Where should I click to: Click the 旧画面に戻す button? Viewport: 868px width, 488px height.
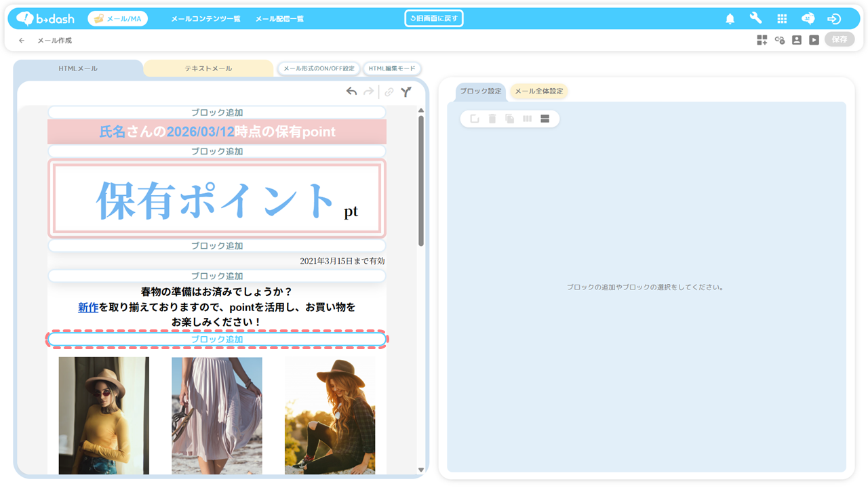(434, 18)
